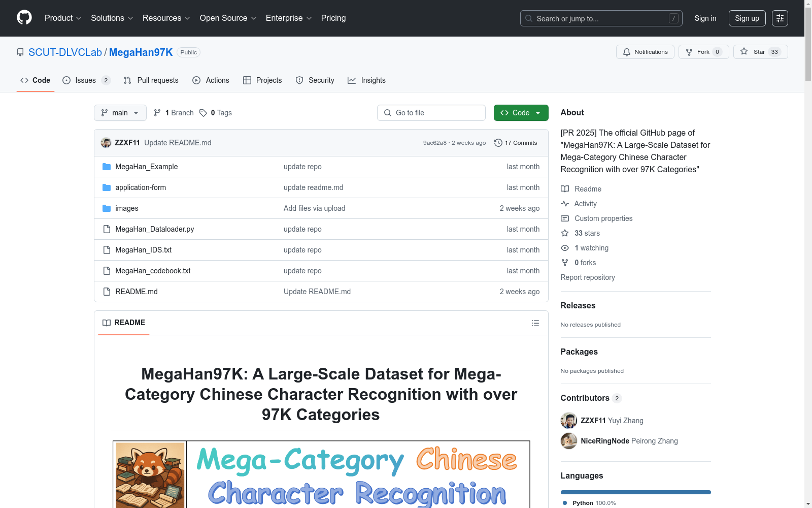The image size is (812, 508).
Task: Click the GitHub logo icon
Action: point(24,18)
